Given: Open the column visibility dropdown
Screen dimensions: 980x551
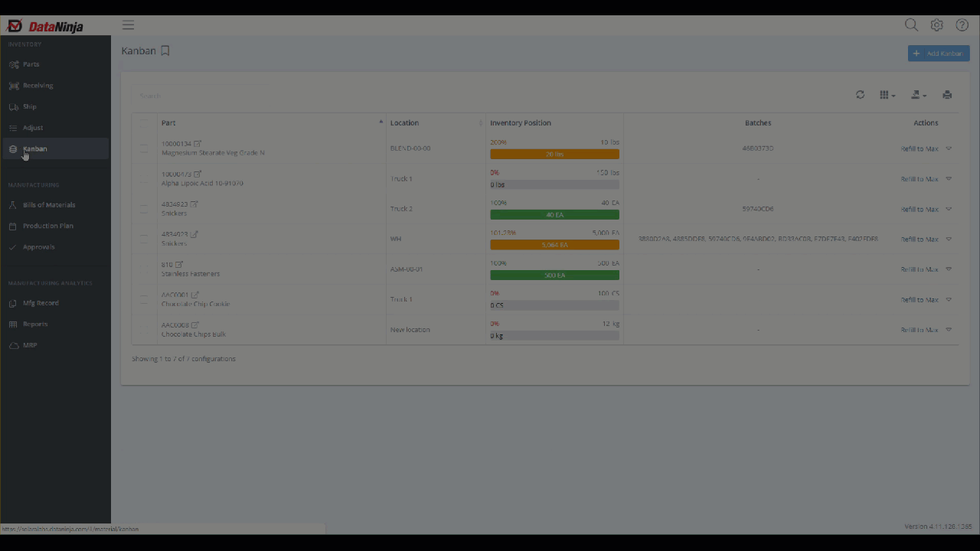Looking at the screenshot, I should click(887, 95).
